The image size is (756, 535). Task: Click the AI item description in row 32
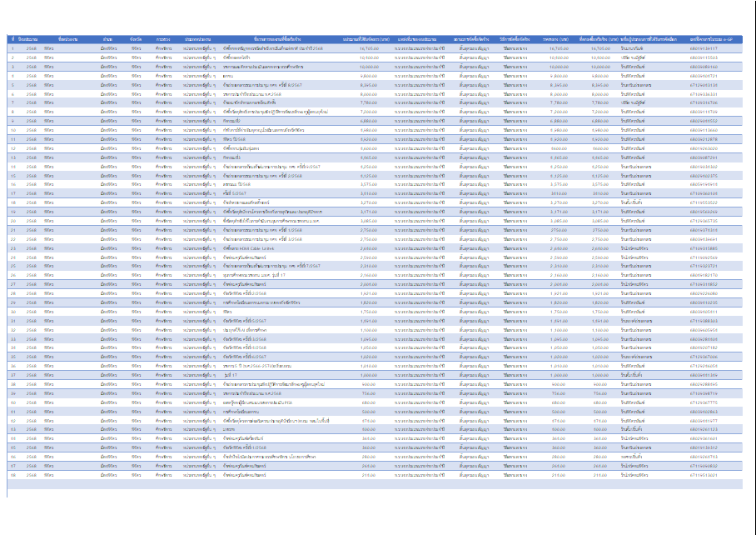point(245,330)
